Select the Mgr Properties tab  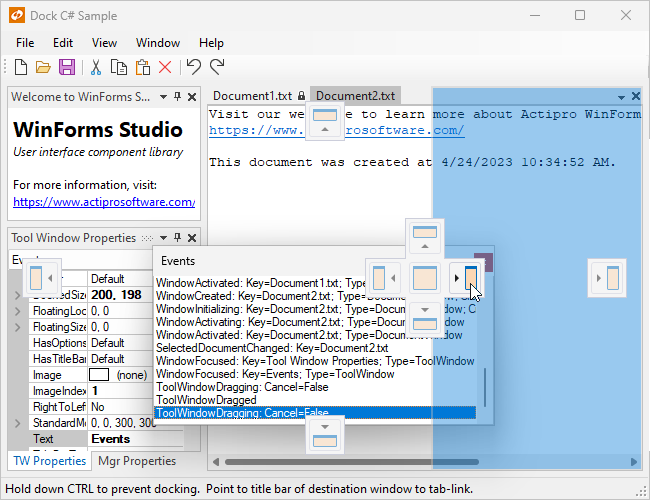tap(137, 461)
